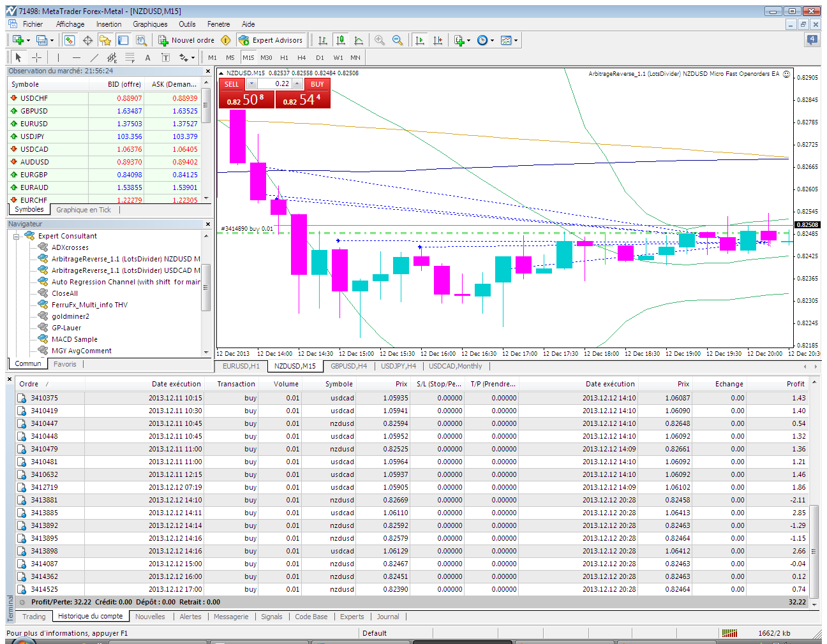Switch to the USDCAD,Monthly chart tab
Screen dimensions: 827x644
[x=456, y=366]
